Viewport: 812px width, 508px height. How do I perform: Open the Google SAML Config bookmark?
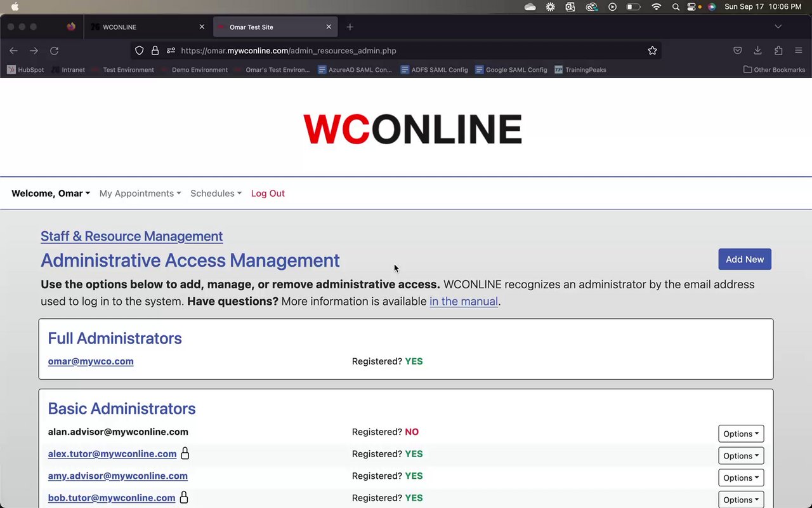(x=511, y=70)
